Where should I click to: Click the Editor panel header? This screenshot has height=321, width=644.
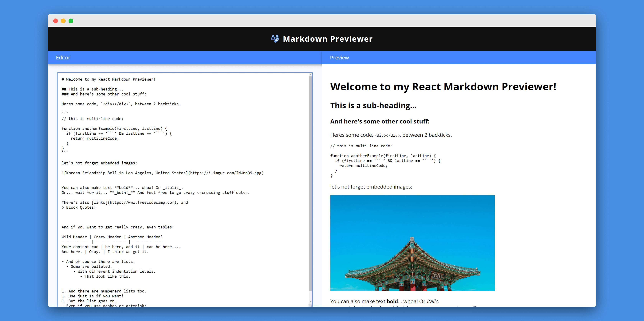(185, 58)
